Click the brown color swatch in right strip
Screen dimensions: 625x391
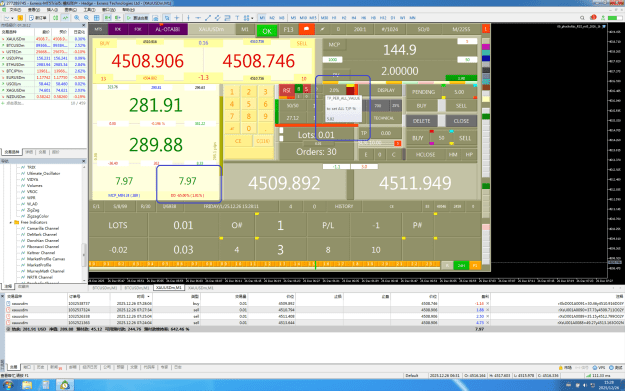(486, 87)
